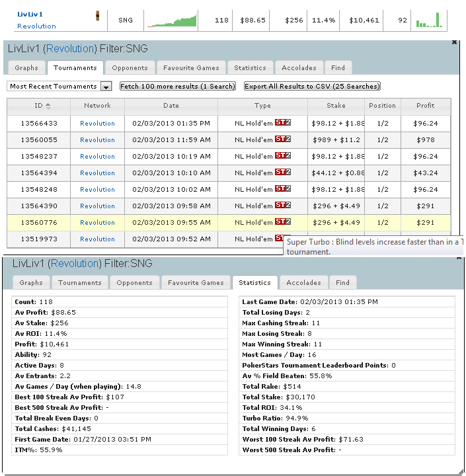Open Accolades tab in upper panel
Viewport: 466px width, 476px height.
pos(299,67)
